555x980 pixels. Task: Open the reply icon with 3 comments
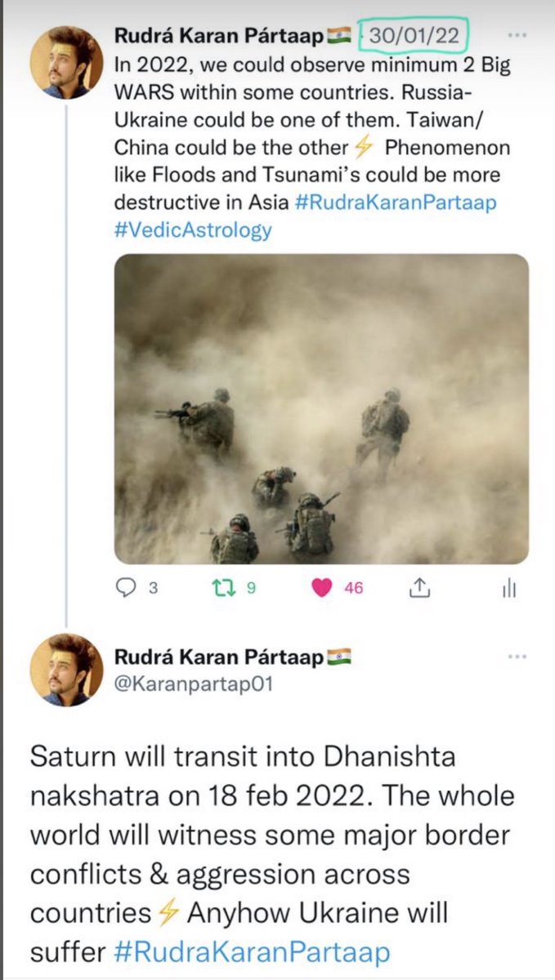pos(128,588)
